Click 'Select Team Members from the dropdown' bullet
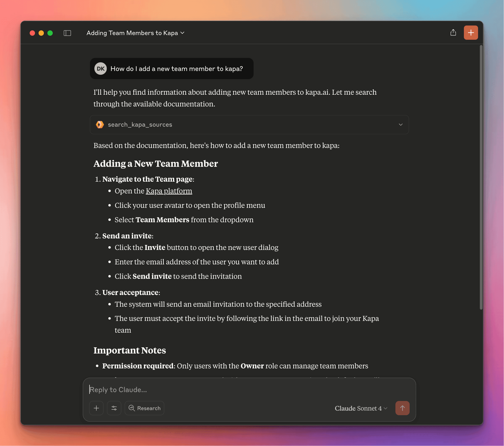This screenshot has height=446, width=504. pyautogui.click(x=184, y=219)
